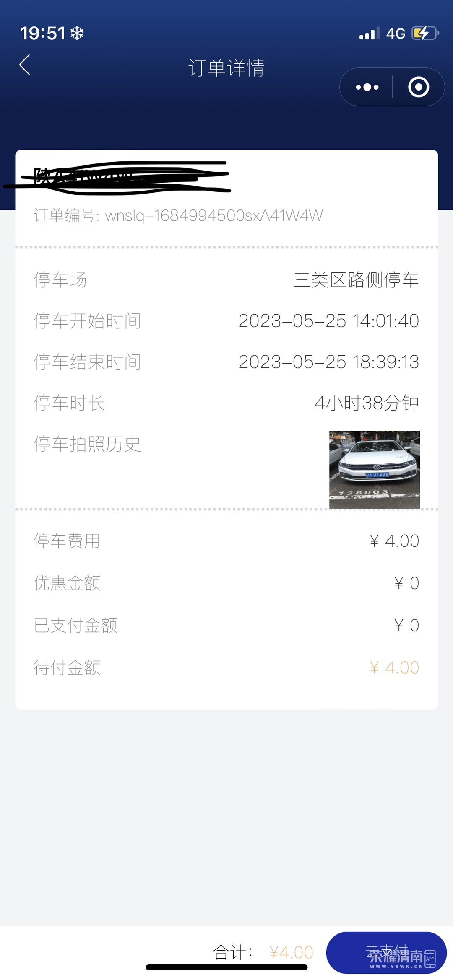
Task: Tap the 订单详情 page title
Action: (226, 68)
